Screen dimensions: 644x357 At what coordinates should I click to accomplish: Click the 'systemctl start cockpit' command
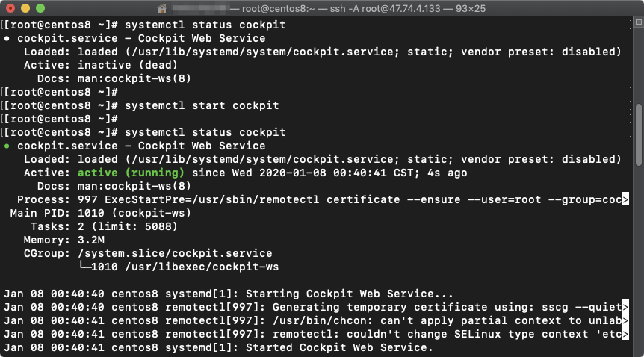point(202,105)
